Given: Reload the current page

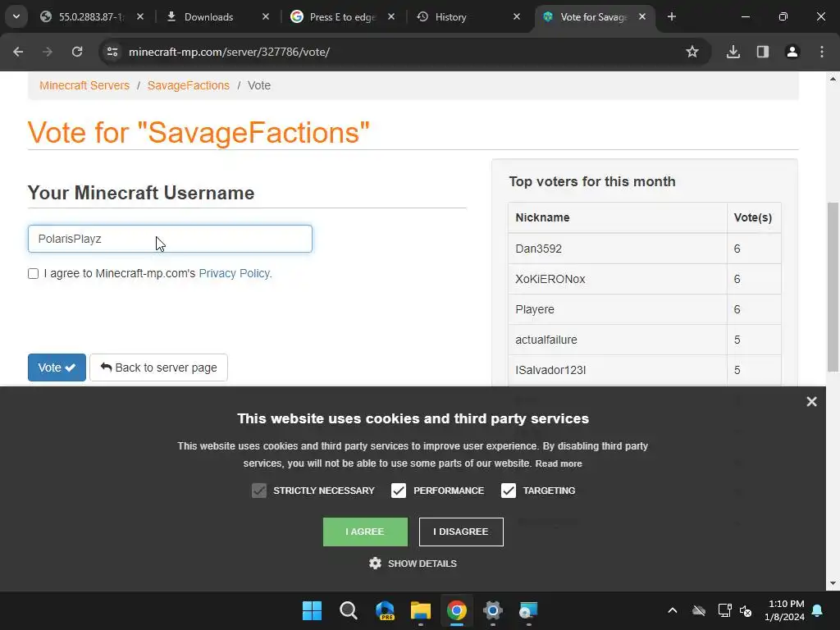Looking at the screenshot, I should [x=77, y=52].
